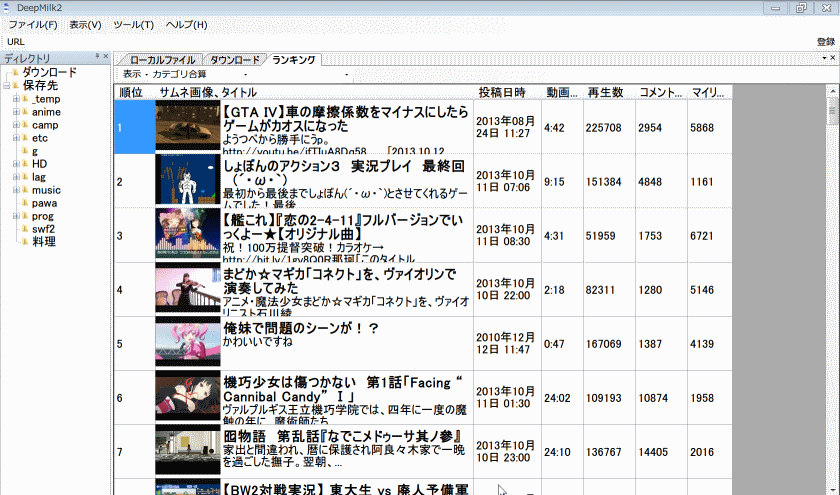Screen dimensions: 840x495
Task: Click the サムネ画像、タイトル column header
Action: click(x=314, y=92)
